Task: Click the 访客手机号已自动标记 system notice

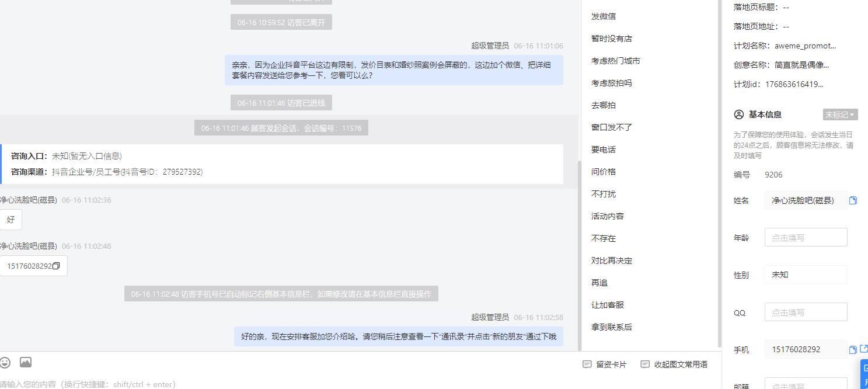Action: [281, 294]
